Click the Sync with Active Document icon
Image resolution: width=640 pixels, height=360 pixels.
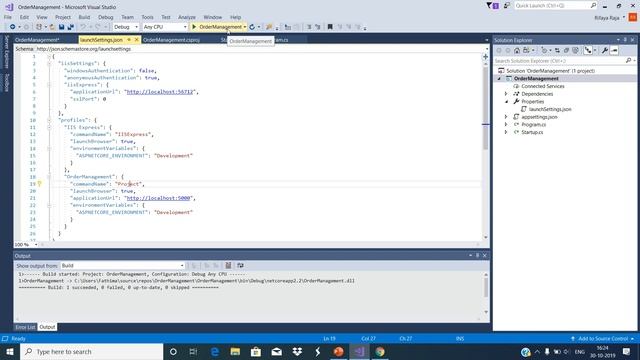point(557,50)
